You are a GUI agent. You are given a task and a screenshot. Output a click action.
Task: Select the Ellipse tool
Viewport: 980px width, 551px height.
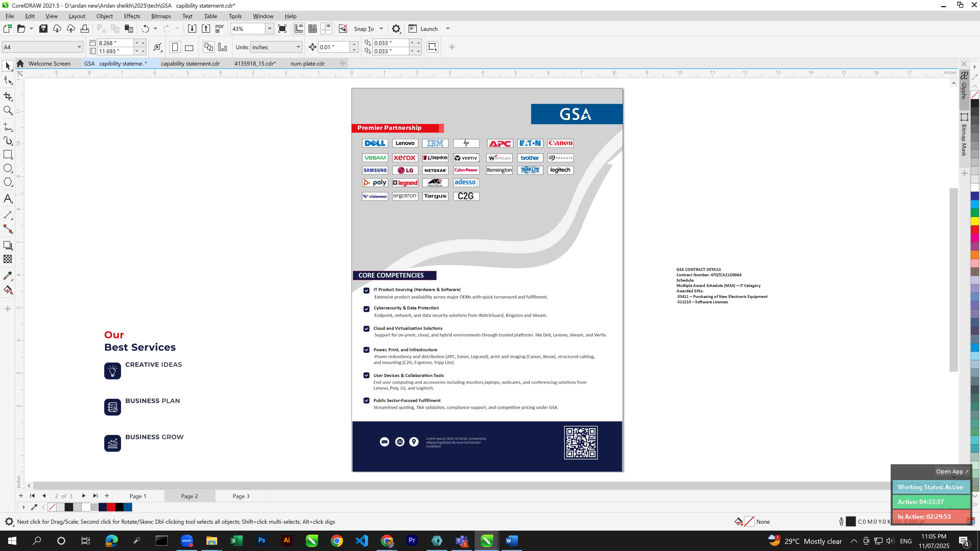click(x=8, y=168)
